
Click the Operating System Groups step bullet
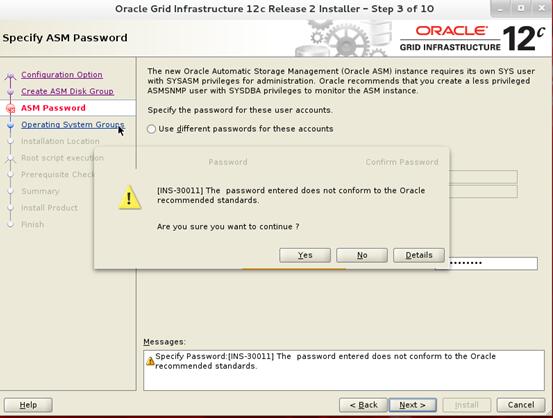click(x=11, y=125)
